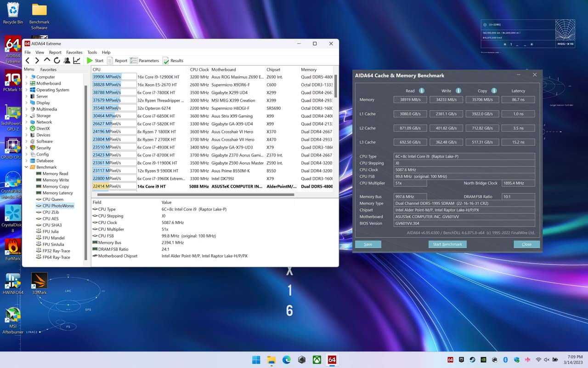Viewport: 588px width, 368px height.
Task: Go back with the left arrow icon
Action: click(28, 61)
